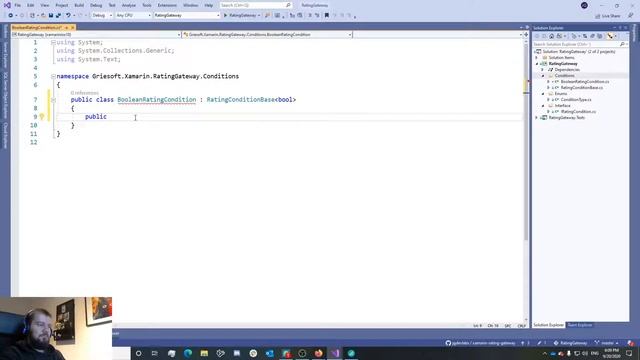Click the Save file icon in toolbar
Screen dimensions: 640x360
51,16
